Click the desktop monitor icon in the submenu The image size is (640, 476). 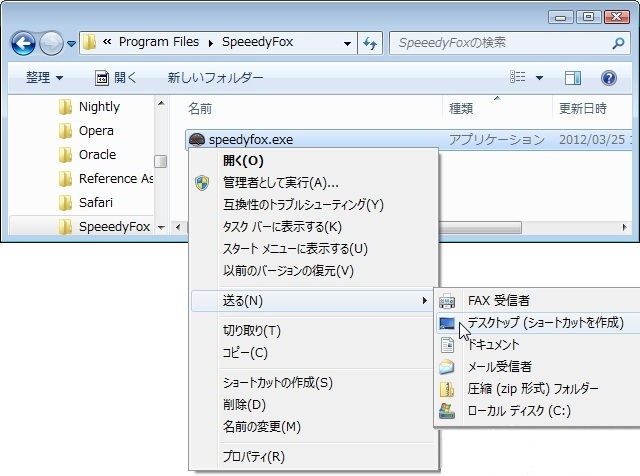point(447,324)
